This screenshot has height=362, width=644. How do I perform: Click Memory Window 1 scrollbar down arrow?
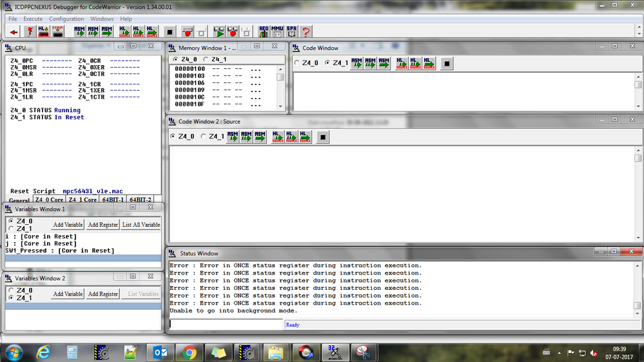point(280,106)
